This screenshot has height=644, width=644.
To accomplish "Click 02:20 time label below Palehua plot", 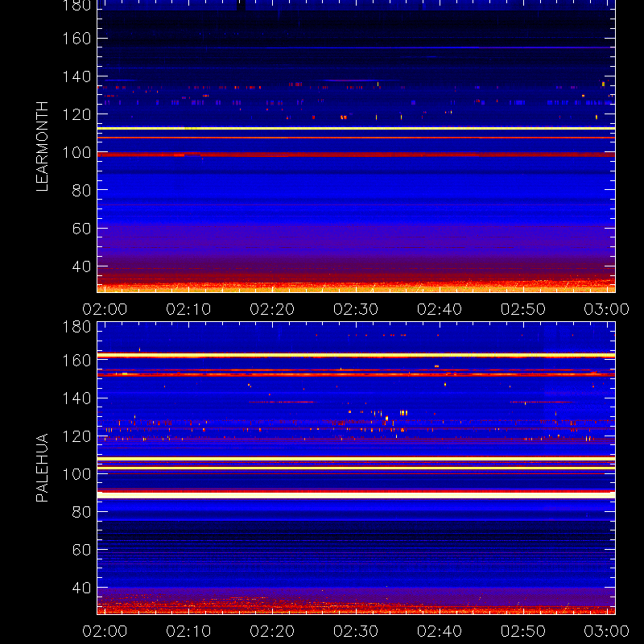I will pyautogui.click(x=272, y=631).
